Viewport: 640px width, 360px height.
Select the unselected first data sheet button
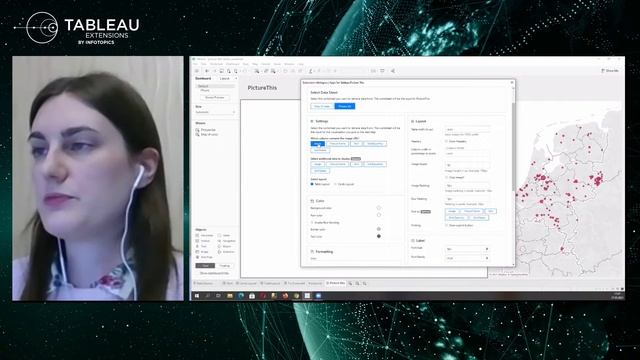click(322, 106)
